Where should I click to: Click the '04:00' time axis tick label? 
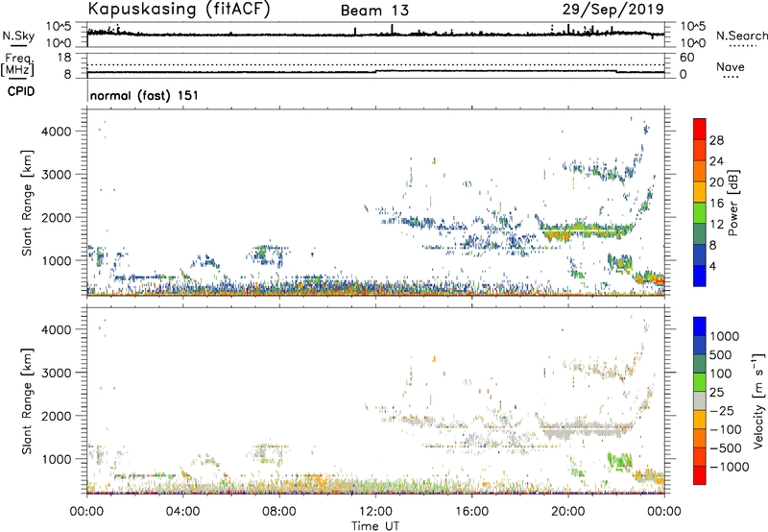click(x=182, y=512)
